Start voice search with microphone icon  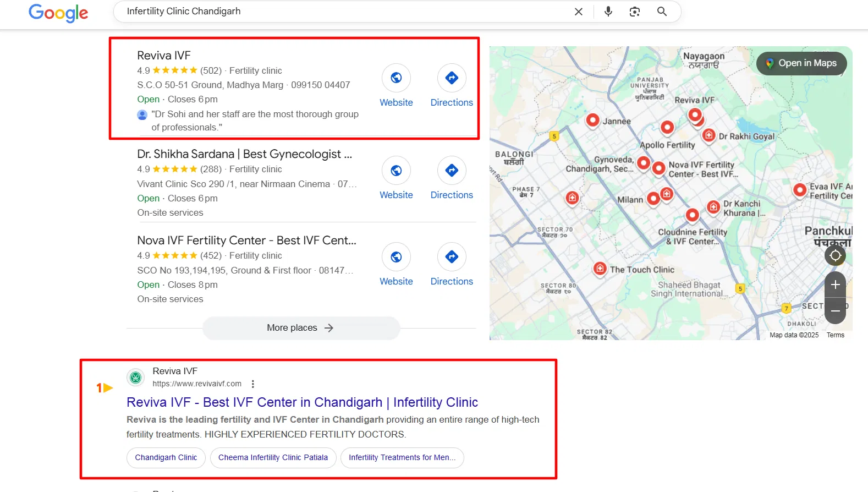tap(608, 12)
